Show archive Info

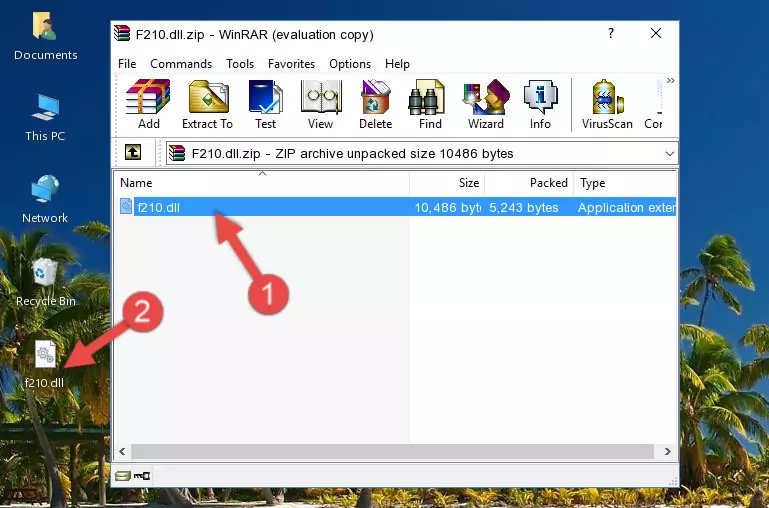coord(540,104)
